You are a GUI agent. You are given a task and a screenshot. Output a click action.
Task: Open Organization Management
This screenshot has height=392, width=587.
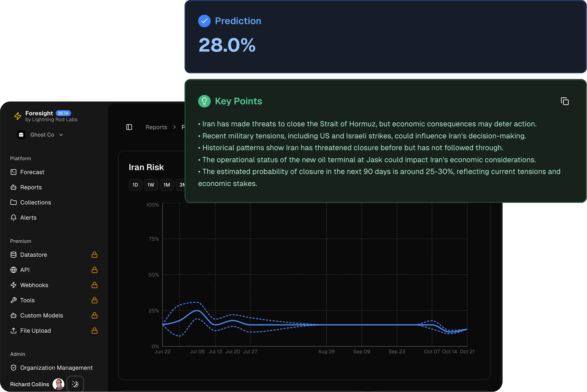pyautogui.click(x=56, y=368)
